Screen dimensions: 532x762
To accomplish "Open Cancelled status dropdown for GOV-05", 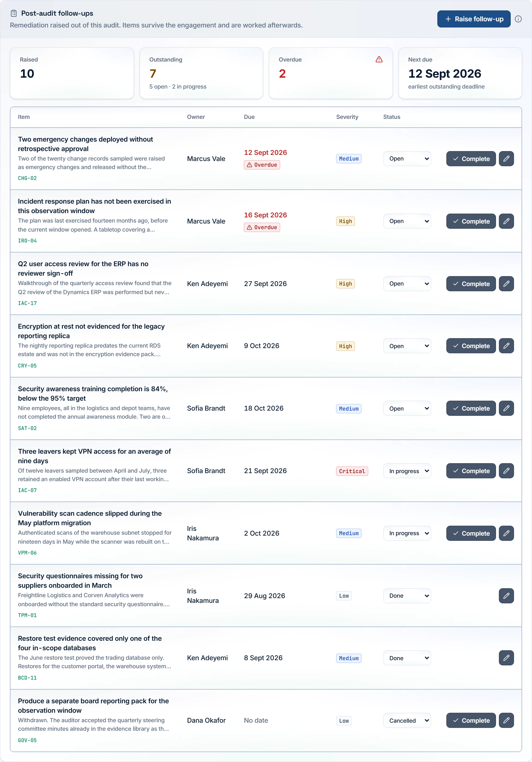I will pos(407,721).
